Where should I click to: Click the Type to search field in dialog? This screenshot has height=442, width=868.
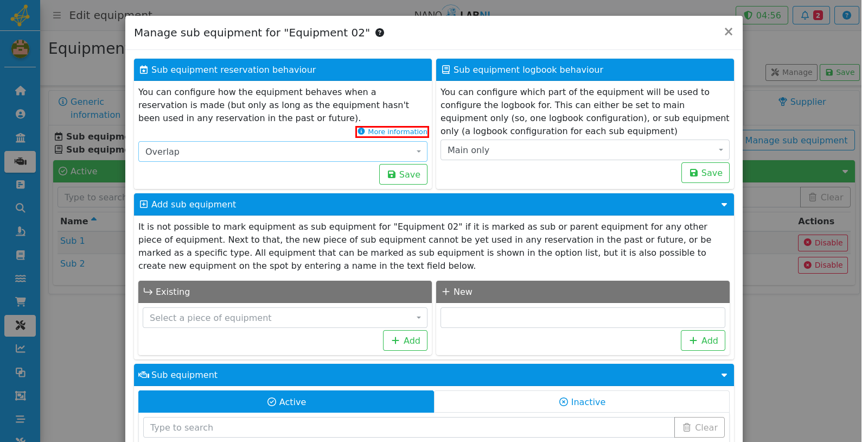(x=409, y=427)
